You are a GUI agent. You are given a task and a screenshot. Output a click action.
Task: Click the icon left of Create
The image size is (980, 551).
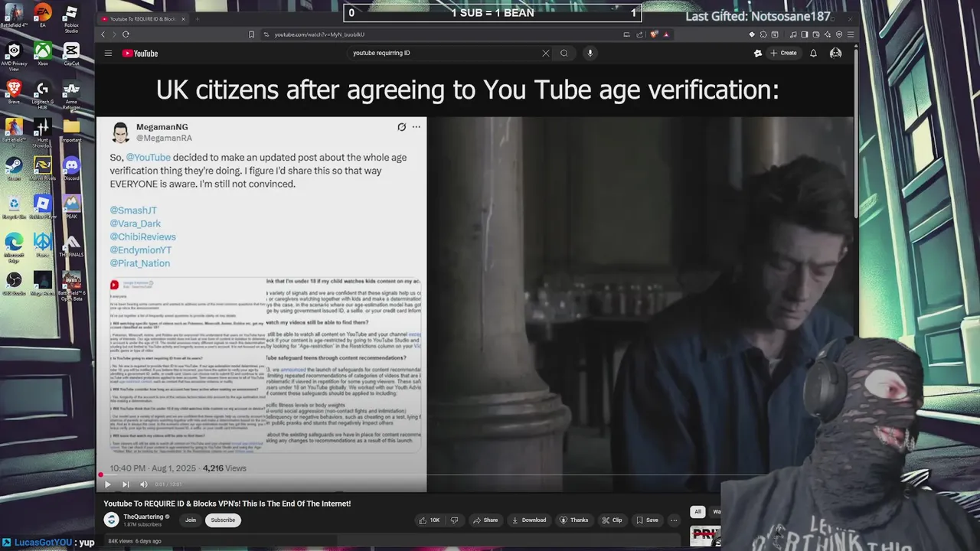pyautogui.click(x=758, y=53)
